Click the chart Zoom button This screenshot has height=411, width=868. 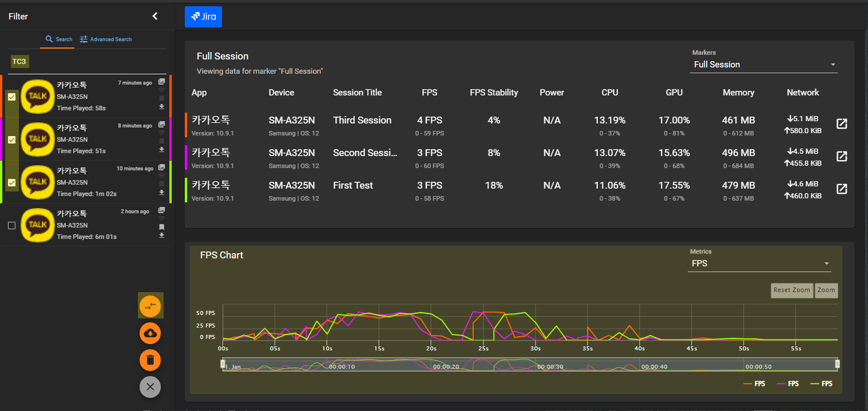(x=826, y=290)
